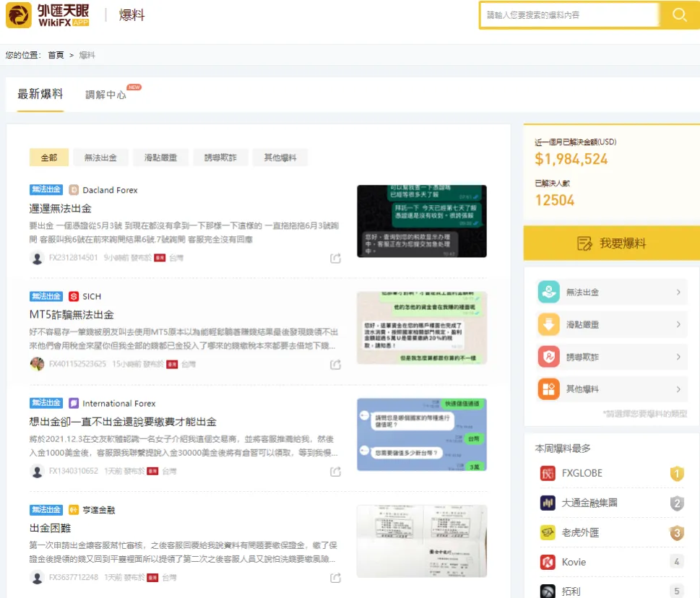Open share icon on 亨達金融 post
The width and height of the screenshot is (700, 598).
click(335, 578)
